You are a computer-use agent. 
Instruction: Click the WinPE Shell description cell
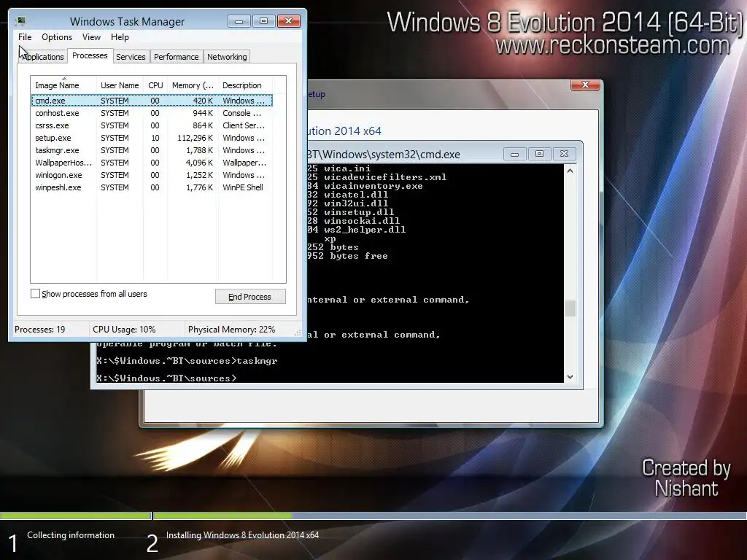pos(242,187)
